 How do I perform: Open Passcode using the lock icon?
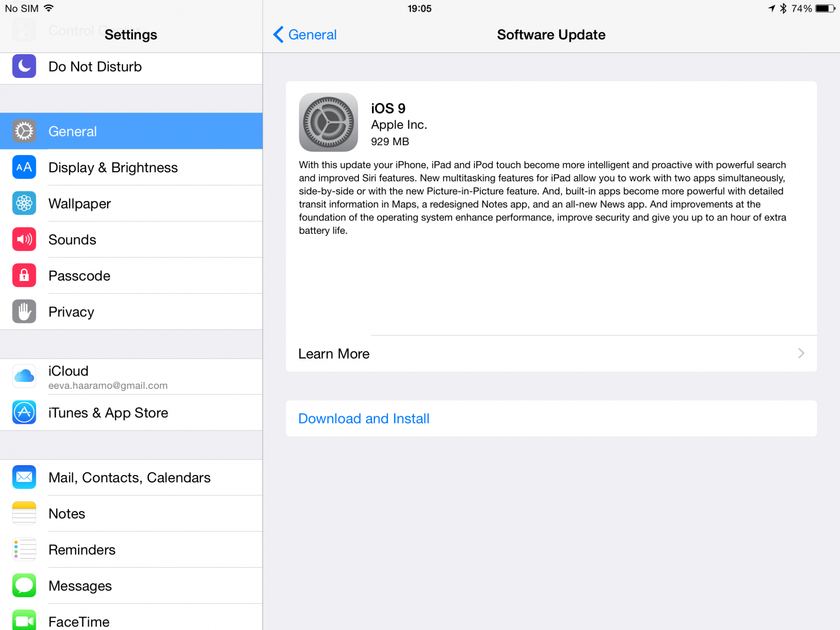tap(24, 275)
